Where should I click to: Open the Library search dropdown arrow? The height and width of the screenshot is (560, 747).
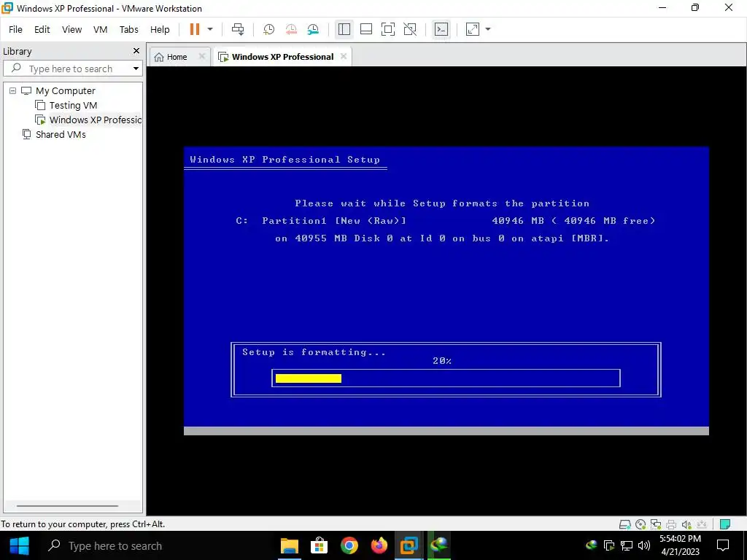click(x=136, y=69)
